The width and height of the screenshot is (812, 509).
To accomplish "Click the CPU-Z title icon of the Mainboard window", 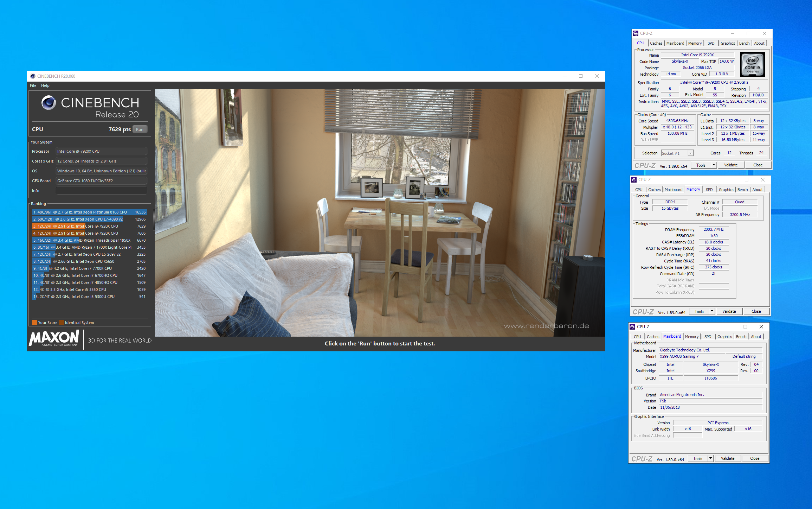I will [632, 327].
